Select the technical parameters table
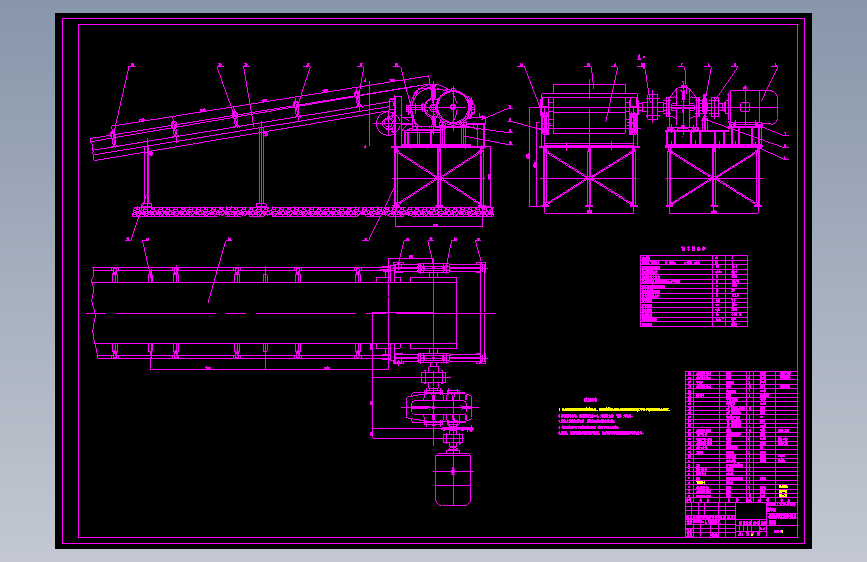 point(694,290)
